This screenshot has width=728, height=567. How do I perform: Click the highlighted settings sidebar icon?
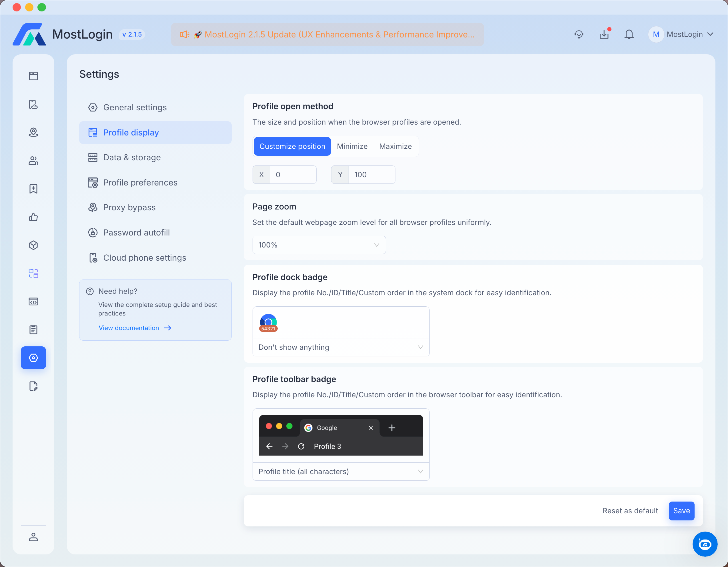(x=33, y=358)
